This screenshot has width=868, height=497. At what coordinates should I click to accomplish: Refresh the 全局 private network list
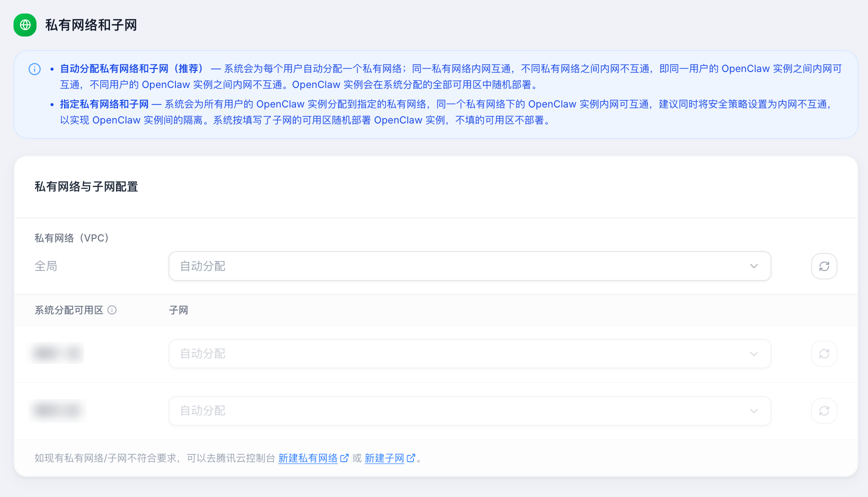[x=824, y=266]
